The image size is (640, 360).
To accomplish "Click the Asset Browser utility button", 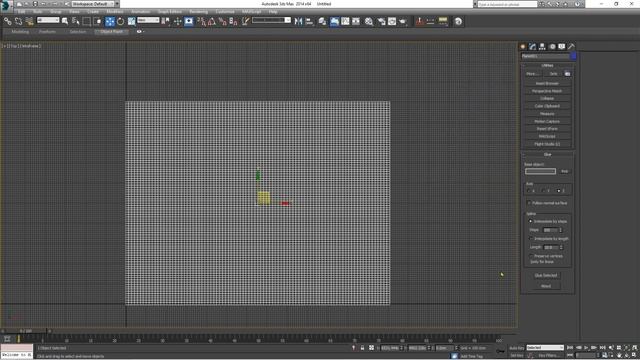I will [547, 83].
